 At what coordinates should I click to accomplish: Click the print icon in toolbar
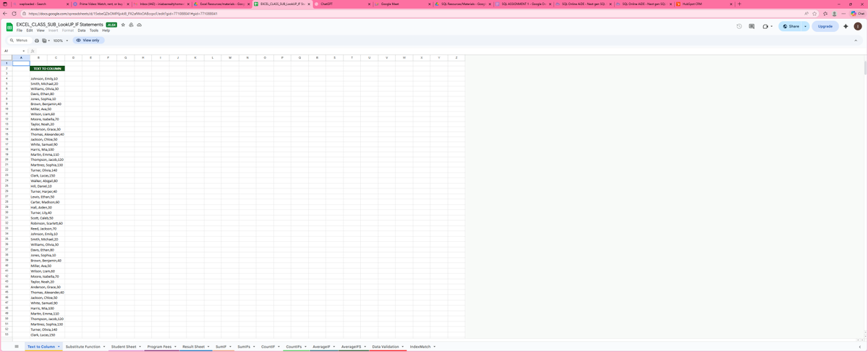(37, 41)
